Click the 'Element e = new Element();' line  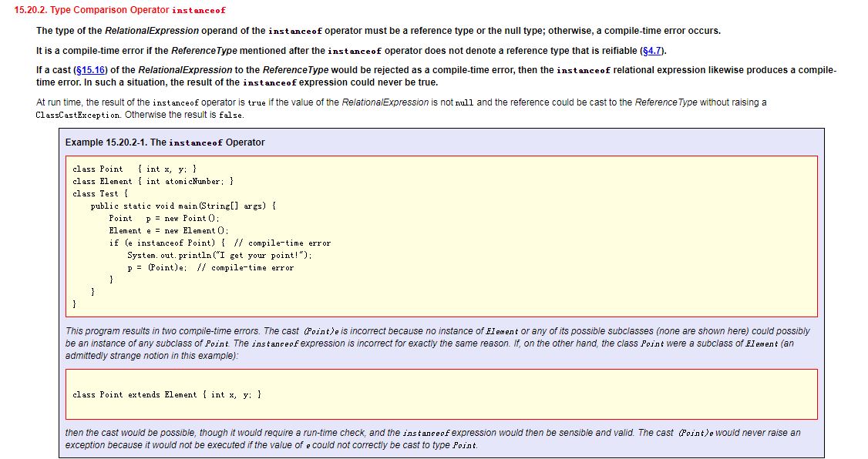coord(168,230)
